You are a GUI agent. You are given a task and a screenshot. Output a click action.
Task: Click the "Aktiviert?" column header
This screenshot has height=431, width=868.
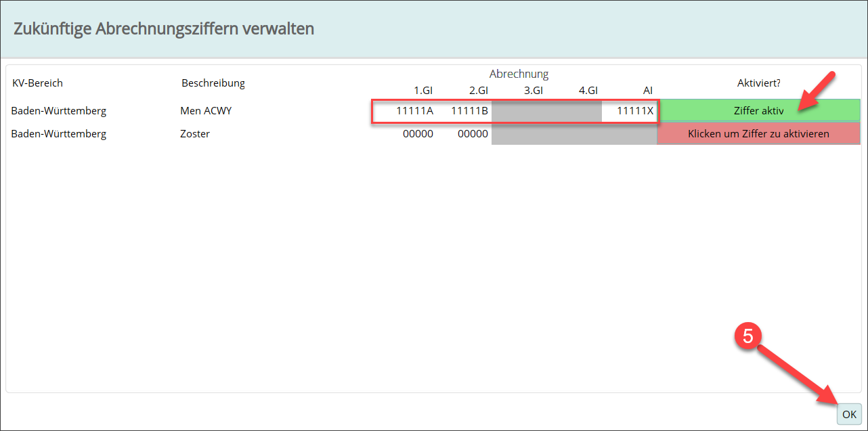coord(759,83)
